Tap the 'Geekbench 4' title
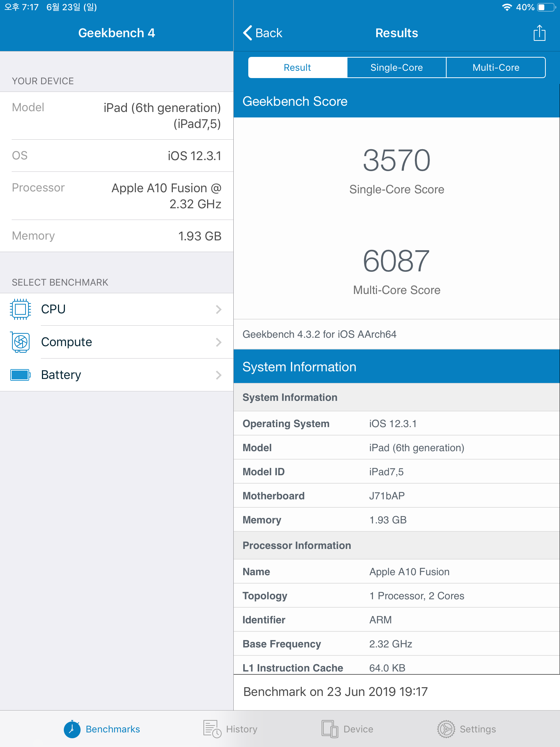 click(x=117, y=33)
